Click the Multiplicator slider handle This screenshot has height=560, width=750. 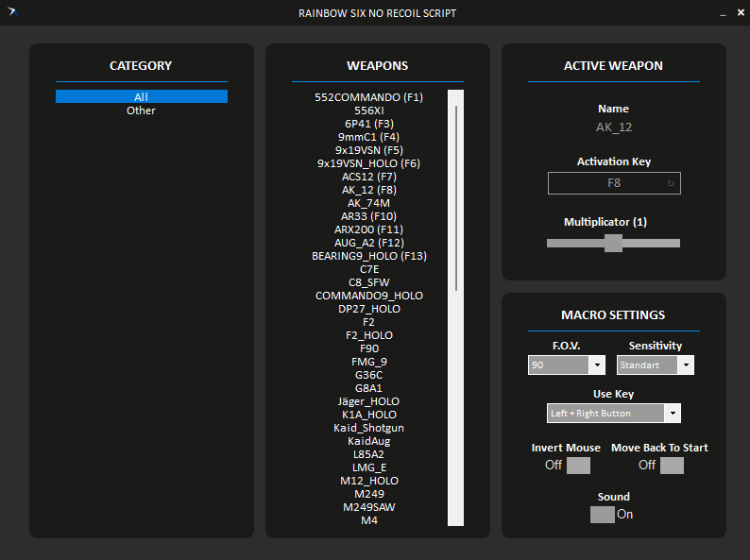click(x=613, y=243)
